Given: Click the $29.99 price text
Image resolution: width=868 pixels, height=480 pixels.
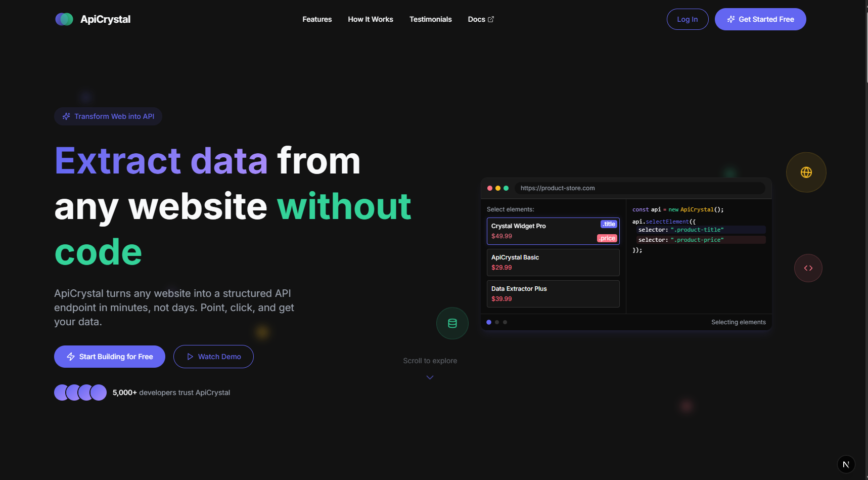Looking at the screenshot, I should pyautogui.click(x=501, y=268).
